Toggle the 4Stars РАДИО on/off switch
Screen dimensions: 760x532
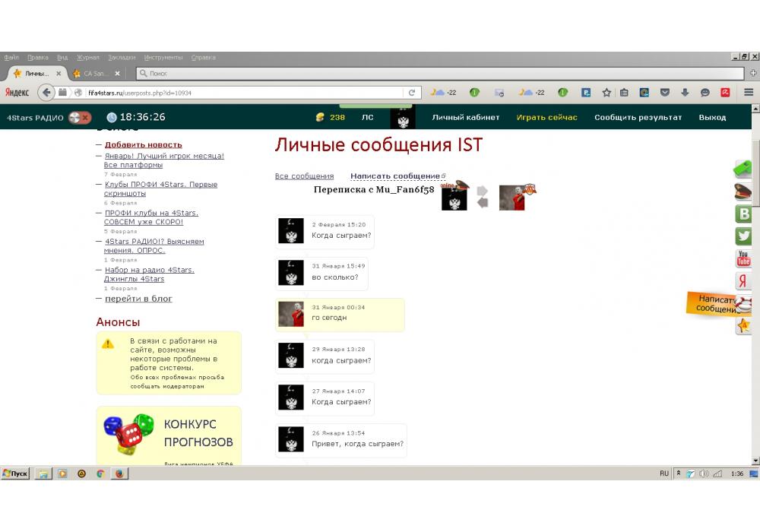[79, 117]
